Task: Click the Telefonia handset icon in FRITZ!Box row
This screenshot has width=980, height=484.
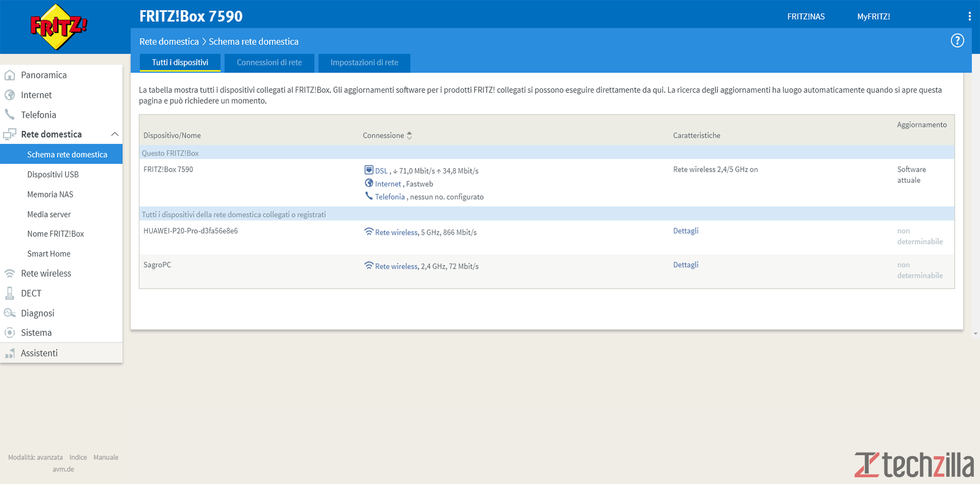Action: (368, 196)
